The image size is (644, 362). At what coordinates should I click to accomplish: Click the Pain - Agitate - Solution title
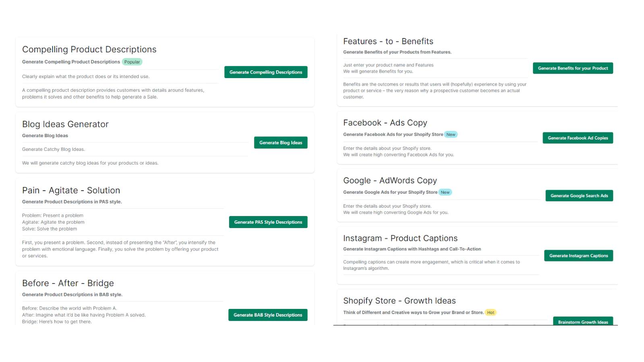point(71,190)
